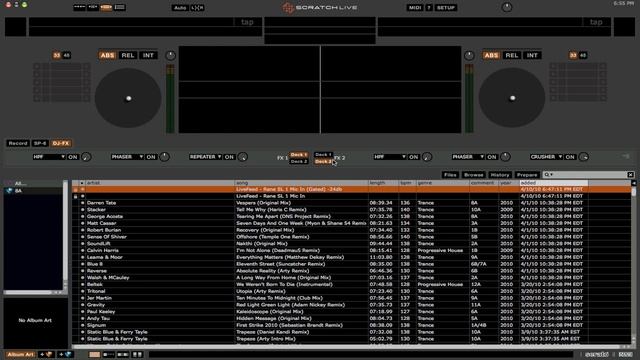Select the second display mode icon
Viewport: 640px width, 360px height.
tap(93, 7)
